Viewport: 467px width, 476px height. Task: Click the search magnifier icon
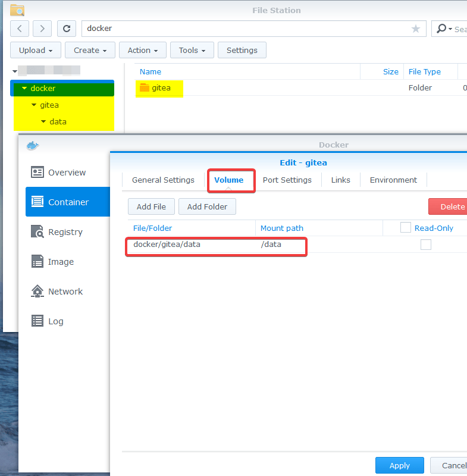coord(442,29)
